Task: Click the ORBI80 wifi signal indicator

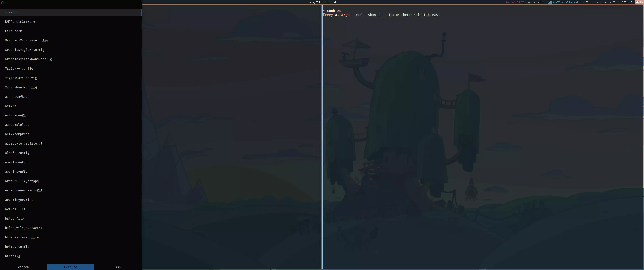Action: 554,2
